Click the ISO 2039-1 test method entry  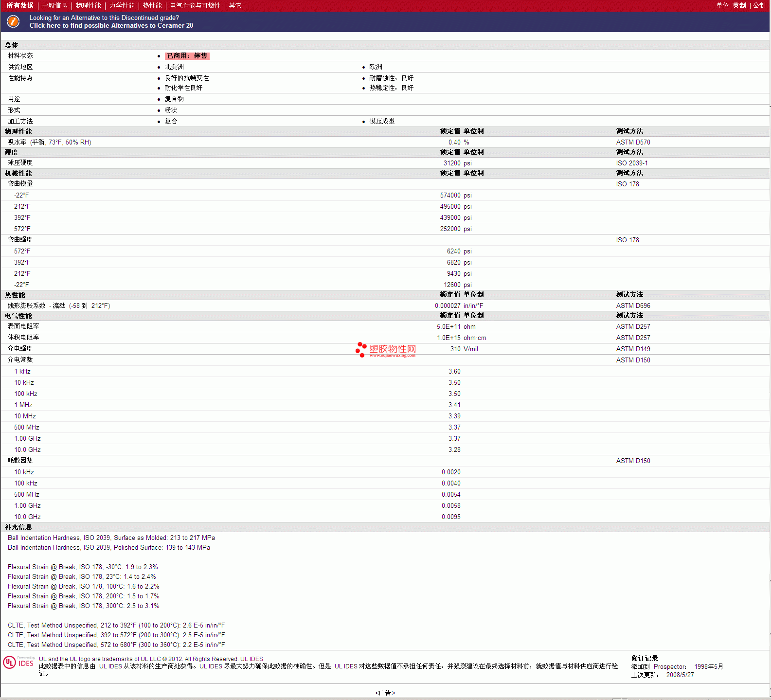(x=631, y=163)
